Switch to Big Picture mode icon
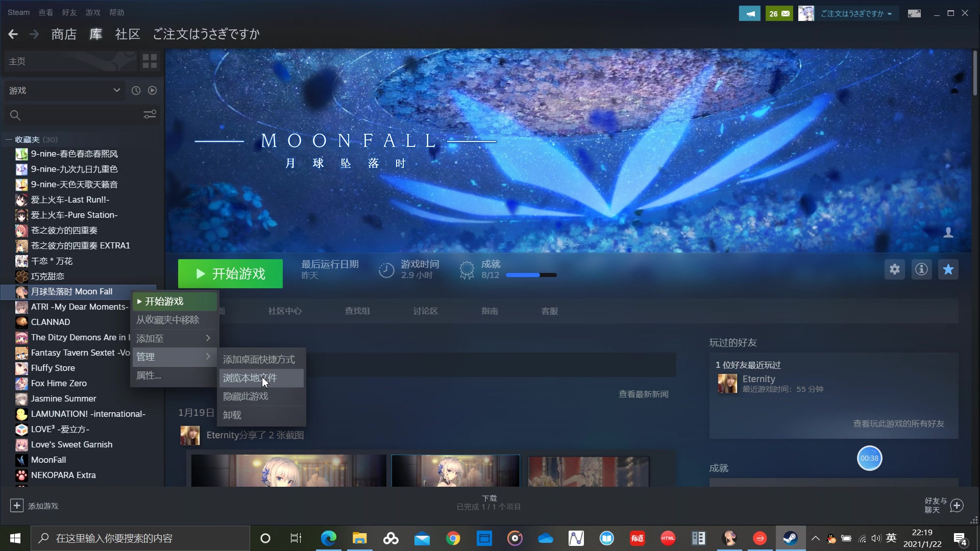 click(x=914, y=14)
